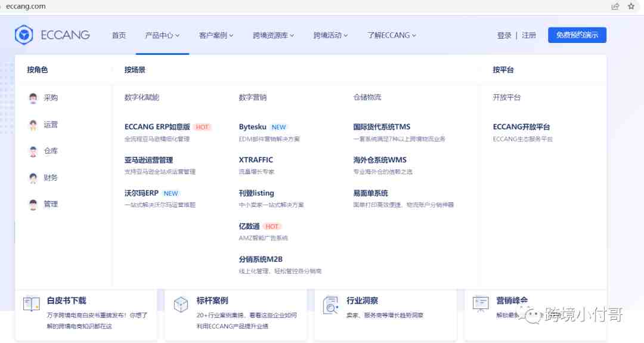Expand the 客户案例 dropdown menu

coord(216,35)
